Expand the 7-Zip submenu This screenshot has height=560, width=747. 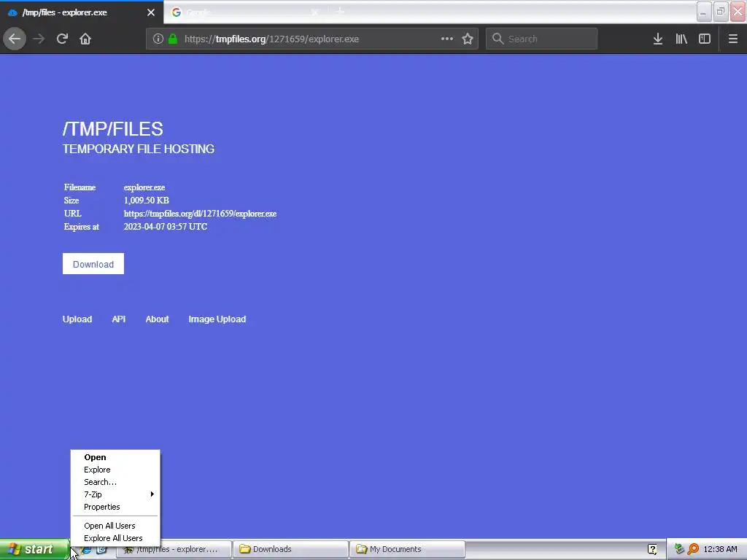tap(115, 494)
